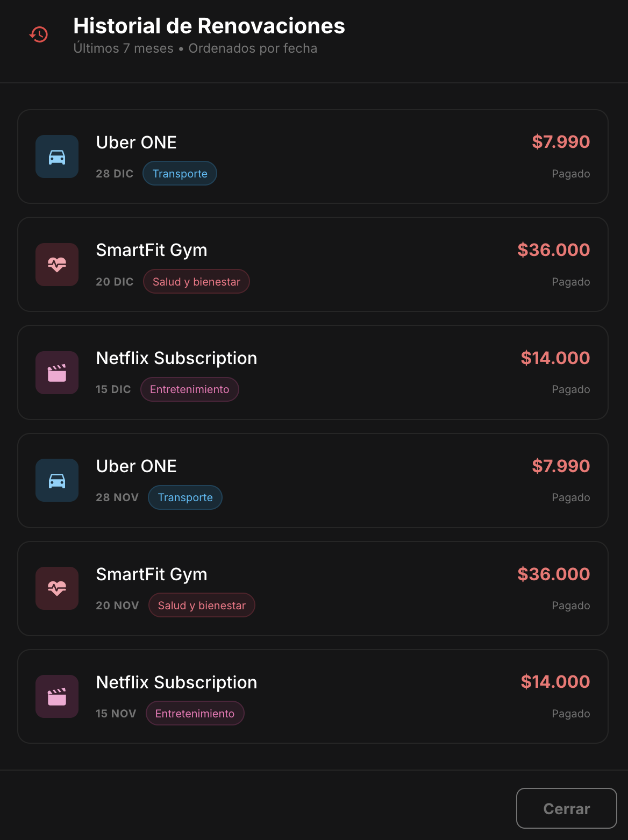This screenshot has height=840, width=628.
Task: Select Entretenimiento tag on 15 DIC renewal
Action: (189, 389)
